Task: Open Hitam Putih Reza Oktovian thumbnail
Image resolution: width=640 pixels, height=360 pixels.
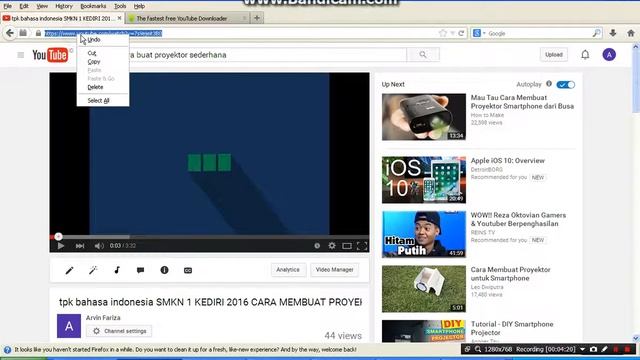Action: (424, 234)
